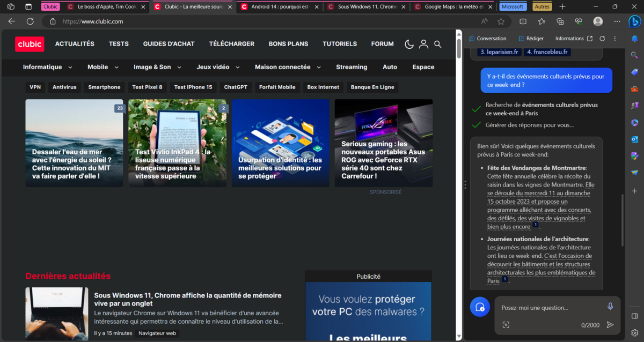The width and height of the screenshot is (644, 342).
Task: Click the Copilot question input field
Action: pos(550,308)
